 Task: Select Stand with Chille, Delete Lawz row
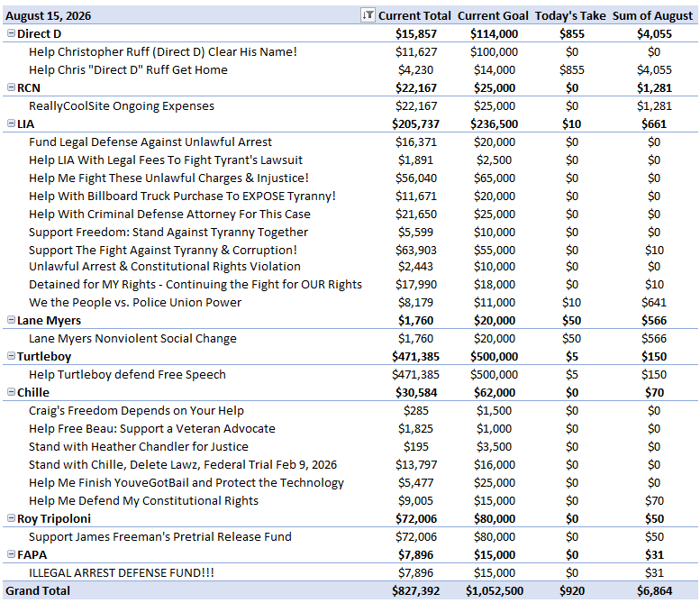click(x=183, y=464)
